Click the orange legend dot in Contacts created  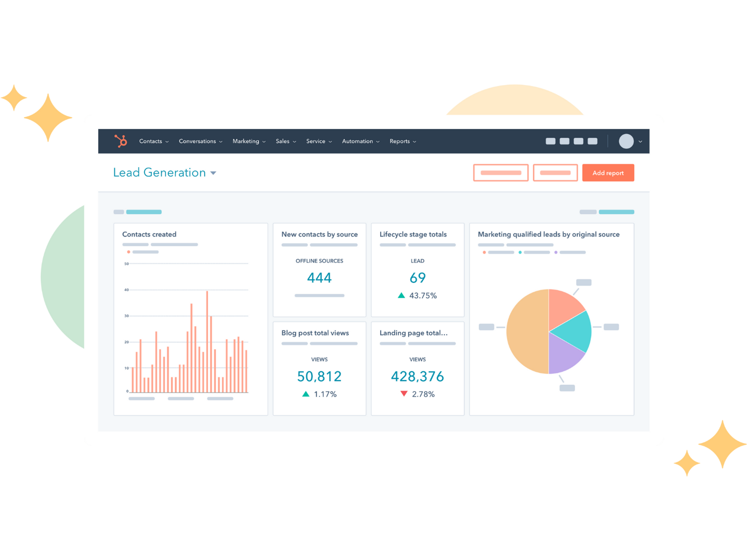[x=128, y=252]
